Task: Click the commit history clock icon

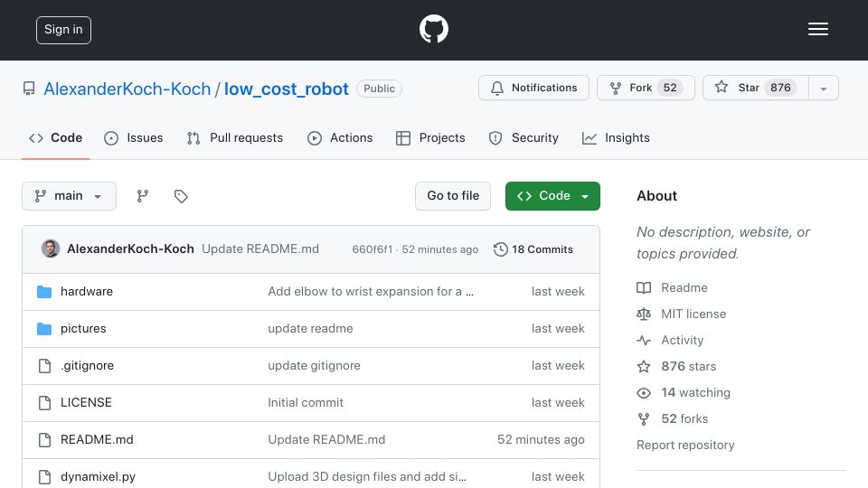Action: click(x=500, y=249)
